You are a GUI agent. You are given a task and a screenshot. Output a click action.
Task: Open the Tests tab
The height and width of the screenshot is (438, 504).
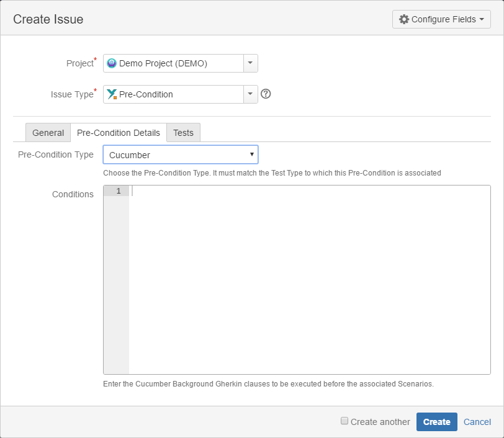[x=183, y=132]
